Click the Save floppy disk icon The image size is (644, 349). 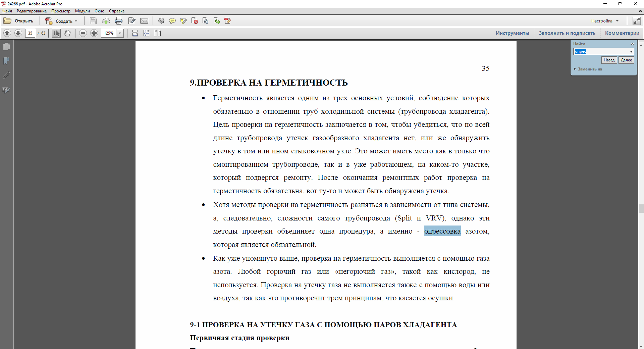coord(93,21)
